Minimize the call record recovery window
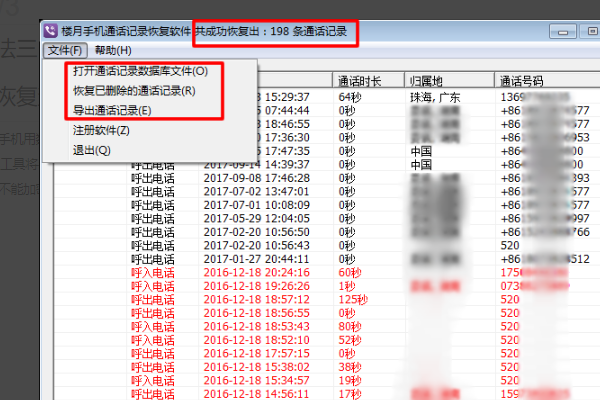600x400 pixels. 563,31
